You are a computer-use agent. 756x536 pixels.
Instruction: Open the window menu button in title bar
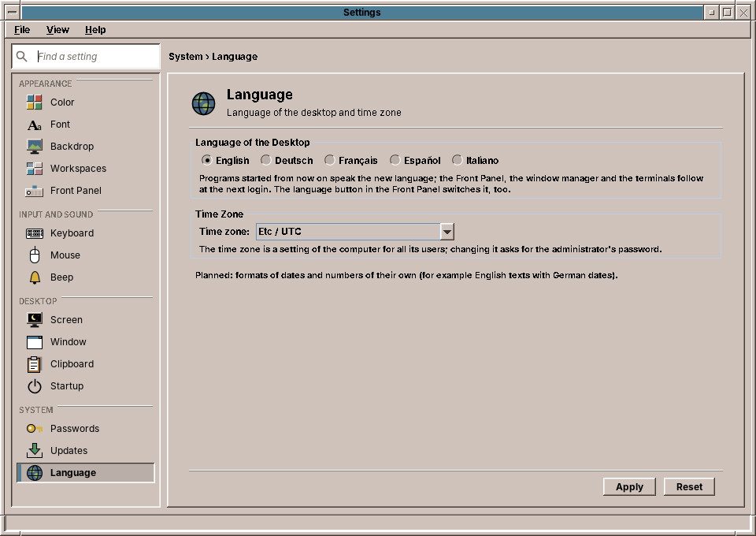tap(13, 13)
